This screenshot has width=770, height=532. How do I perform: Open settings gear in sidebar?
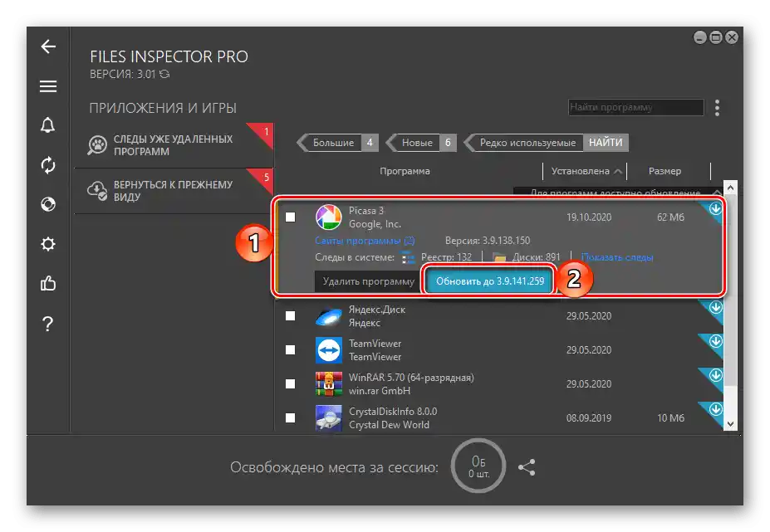tap(48, 244)
